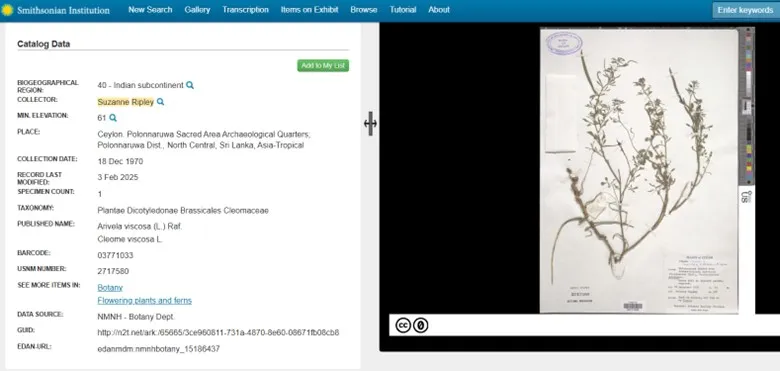
Task: Click the published name Arivela viscosa (L.) Raf.
Action: 140,226
